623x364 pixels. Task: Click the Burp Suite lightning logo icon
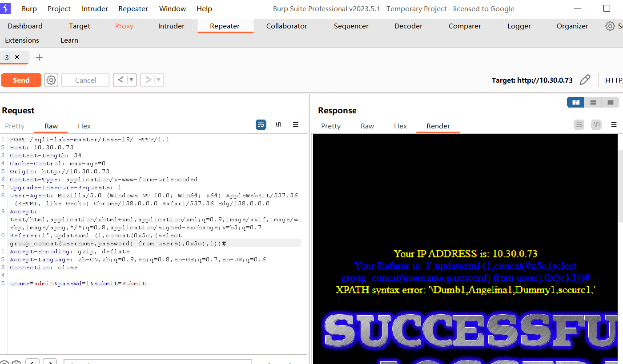[6, 8]
